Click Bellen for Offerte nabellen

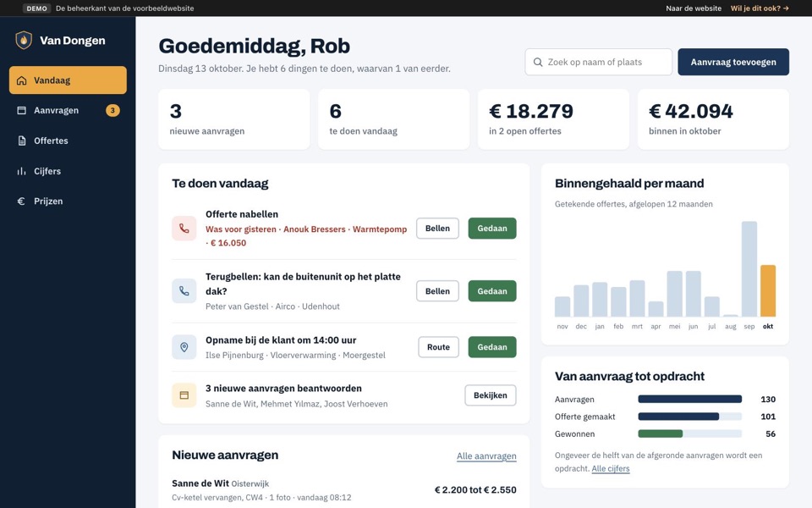(437, 228)
